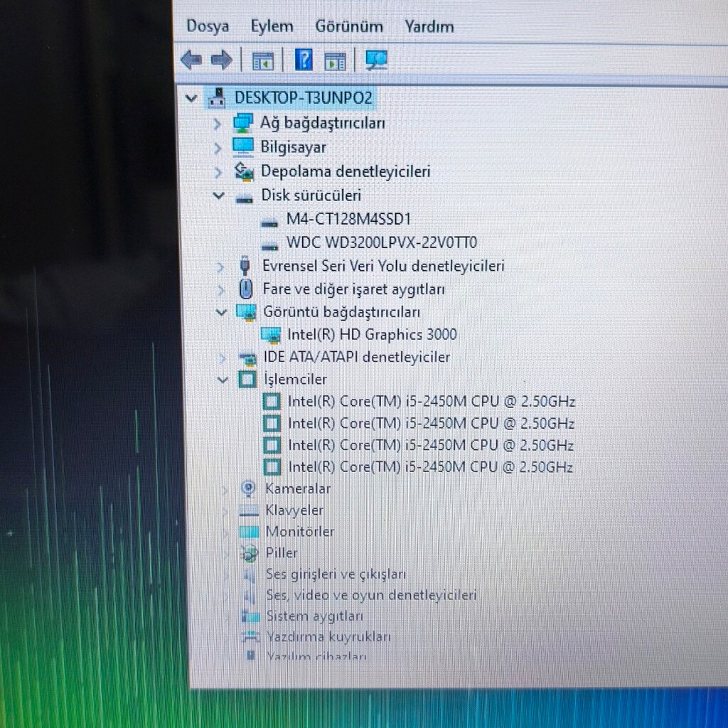728x728 pixels.
Task: Open the Dosya menu
Action: point(207,26)
